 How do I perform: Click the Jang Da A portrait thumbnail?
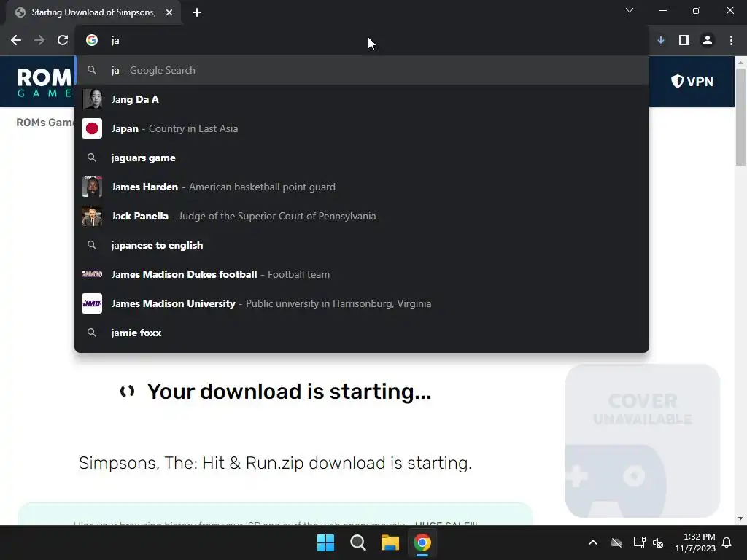[x=92, y=99]
